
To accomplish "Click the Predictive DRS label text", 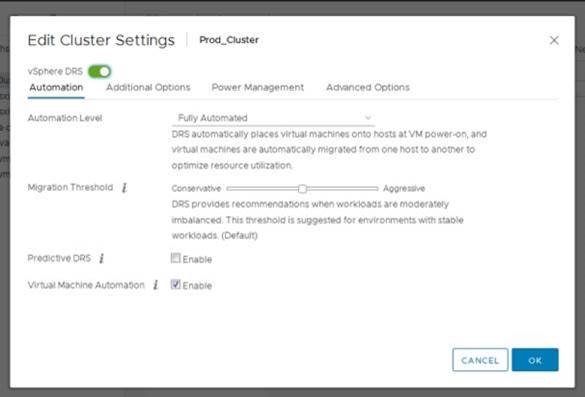I will pyautogui.click(x=59, y=258).
